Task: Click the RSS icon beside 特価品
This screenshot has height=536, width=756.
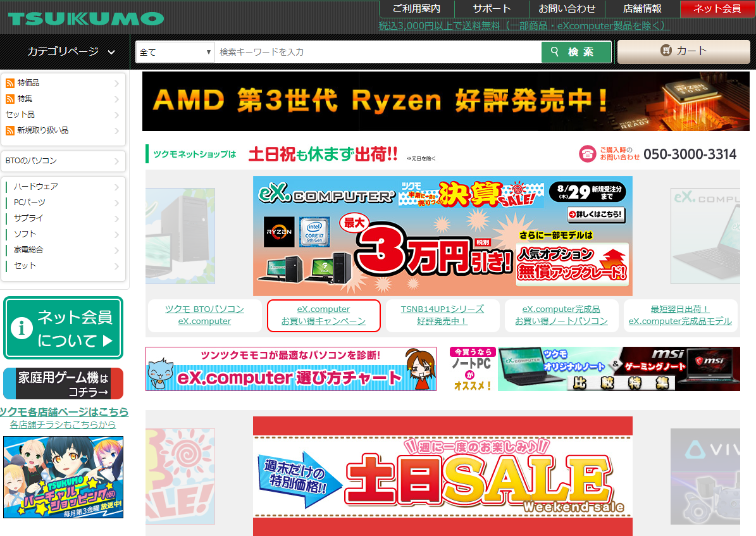Action: pyautogui.click(x=10, y=84)
